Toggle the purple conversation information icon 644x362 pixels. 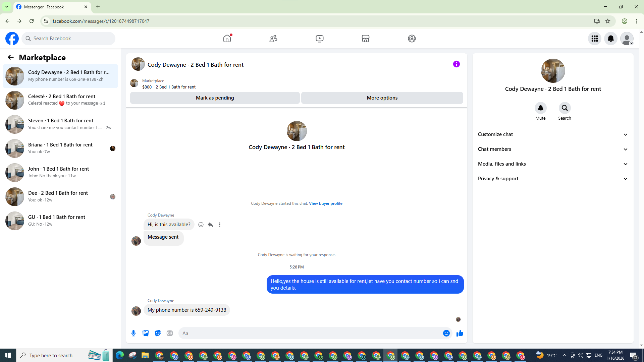(x=456, y=64)
